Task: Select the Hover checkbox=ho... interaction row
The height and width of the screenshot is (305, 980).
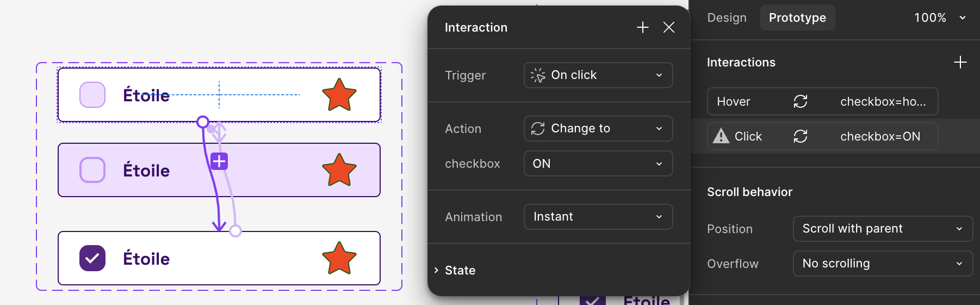Action: (x=822, y=101)
